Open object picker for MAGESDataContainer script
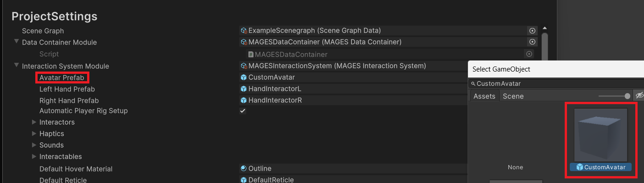This screenshot has height=183, width=644. click(x=529, y=54)
